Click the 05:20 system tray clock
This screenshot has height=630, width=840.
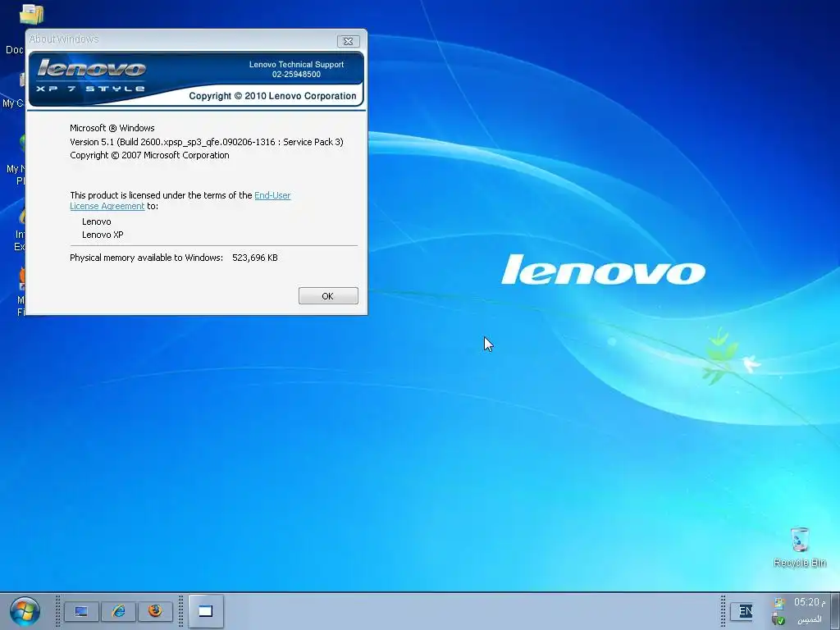[810, 602]
